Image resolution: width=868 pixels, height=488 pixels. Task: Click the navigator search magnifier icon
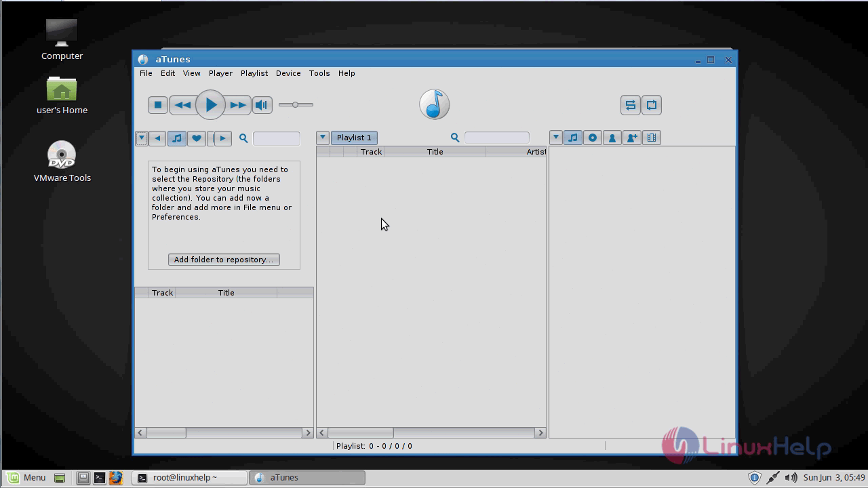[x=243, y=138]
